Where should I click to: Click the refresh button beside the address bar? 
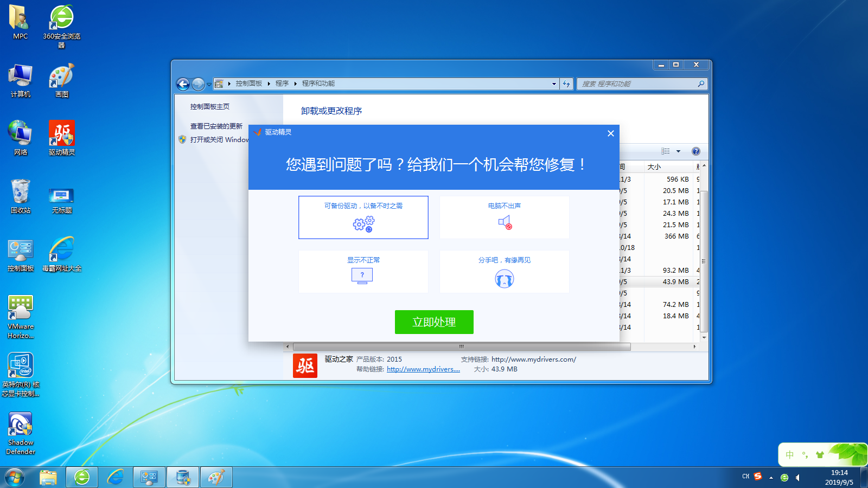click(566, 84)
